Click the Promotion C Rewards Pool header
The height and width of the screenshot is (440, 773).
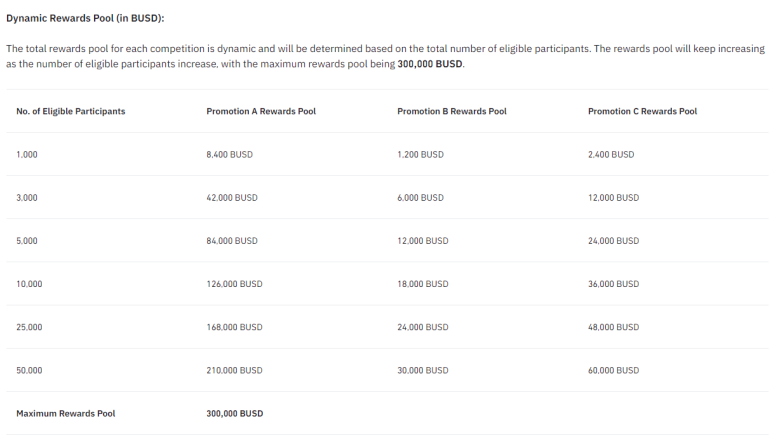click(642, 111)
